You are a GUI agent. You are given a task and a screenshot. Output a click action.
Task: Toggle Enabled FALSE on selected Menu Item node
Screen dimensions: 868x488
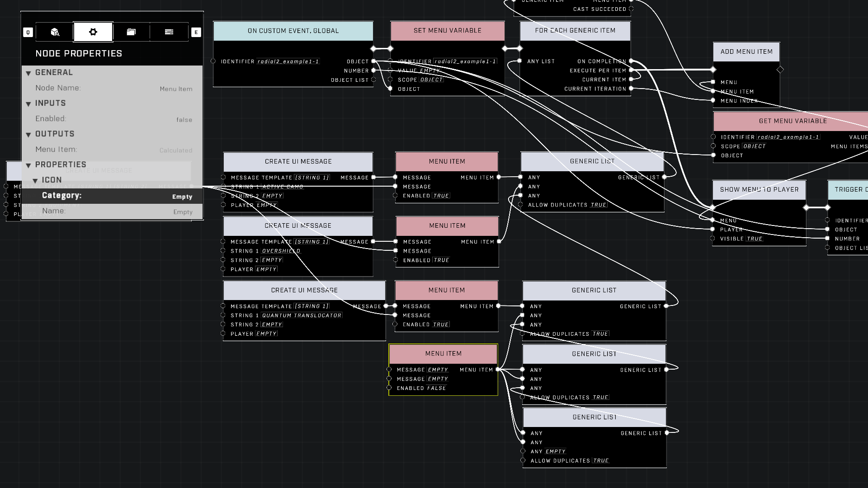tap(436, 388)
